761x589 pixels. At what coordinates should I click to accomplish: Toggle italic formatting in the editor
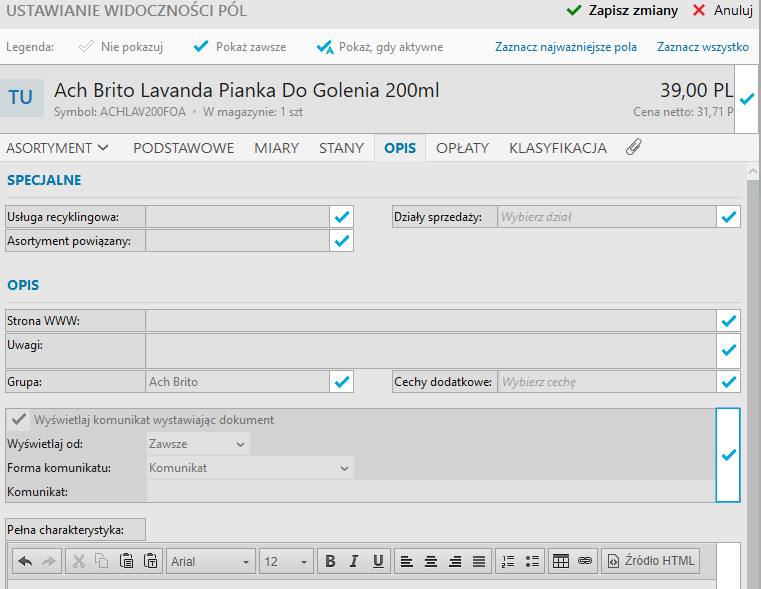pos(354,561)
